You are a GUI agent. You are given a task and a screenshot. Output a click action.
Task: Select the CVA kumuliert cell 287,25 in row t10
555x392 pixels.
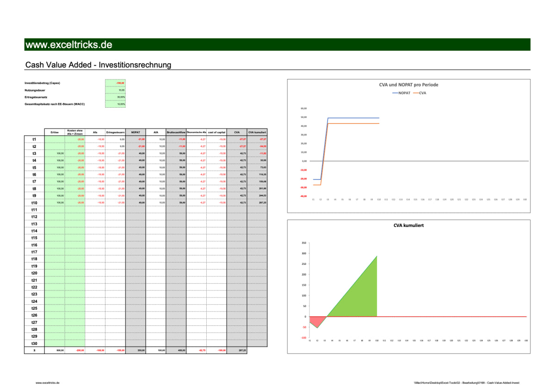coord(257,203)
